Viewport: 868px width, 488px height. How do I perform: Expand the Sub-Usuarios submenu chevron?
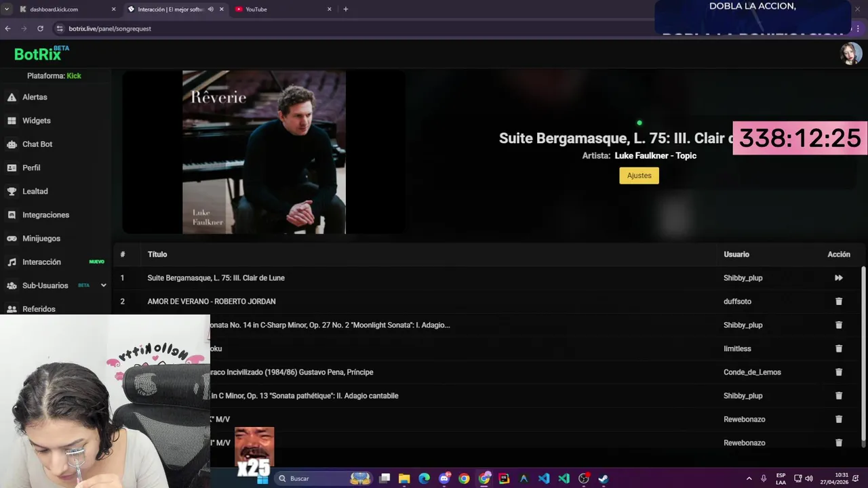coord(103,285)
